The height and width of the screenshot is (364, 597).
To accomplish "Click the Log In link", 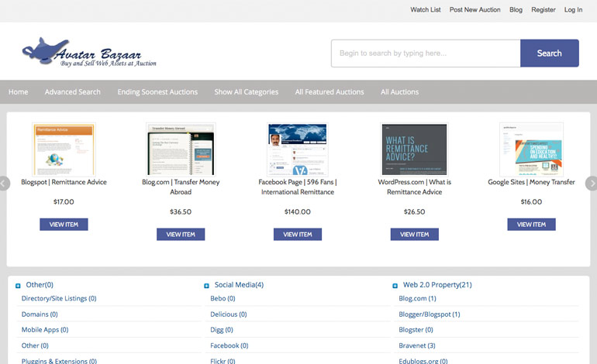I will [573, 10].
